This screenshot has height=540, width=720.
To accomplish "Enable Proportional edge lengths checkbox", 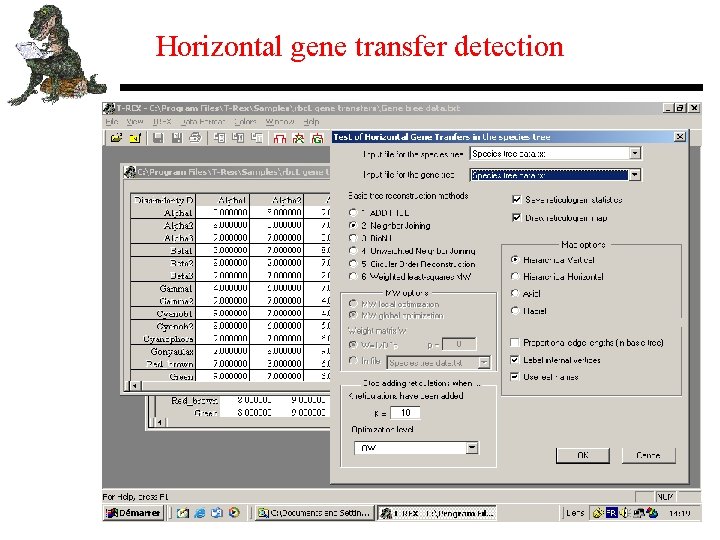I will point(515,343).
